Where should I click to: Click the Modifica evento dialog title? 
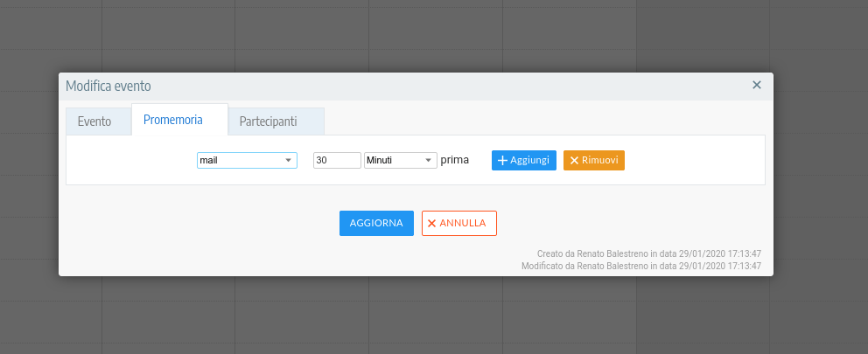coord(108,86)
